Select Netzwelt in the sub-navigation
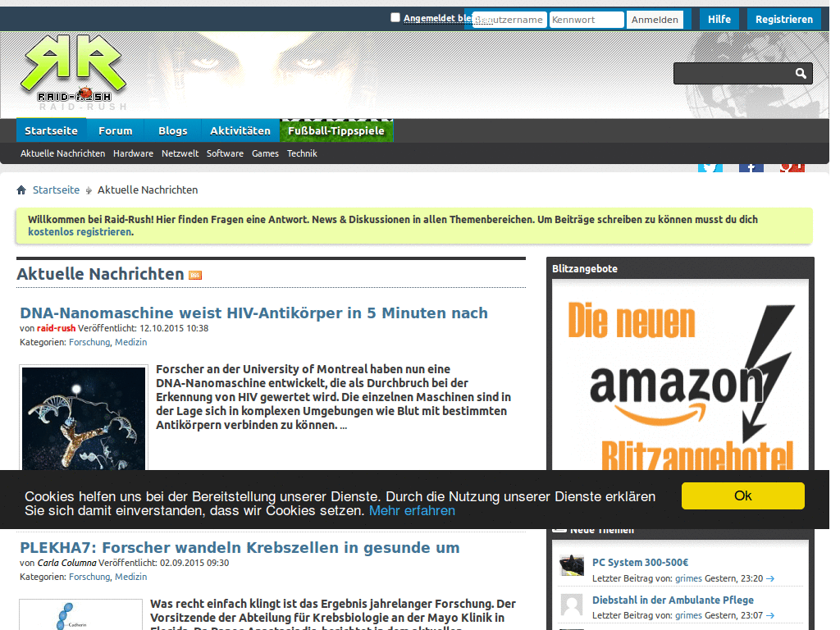Screen dimensions: 840x630 pos(180,153)
